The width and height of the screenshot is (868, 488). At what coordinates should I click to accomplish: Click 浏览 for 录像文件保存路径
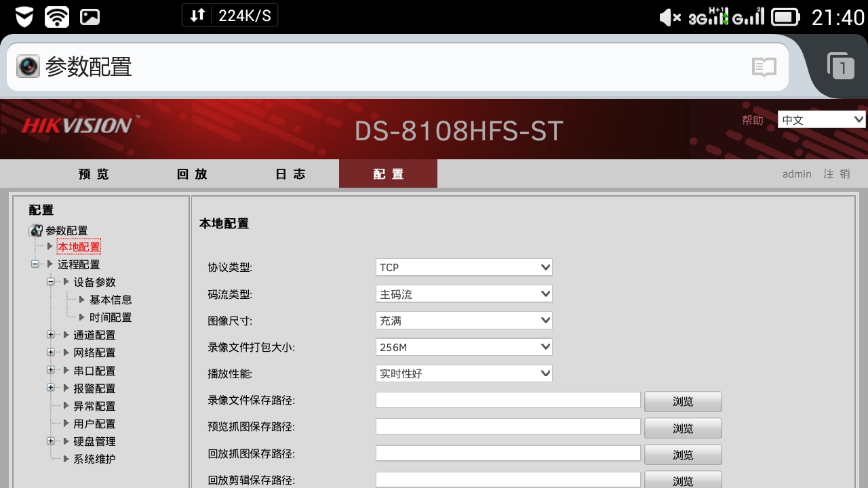point(683,401)
